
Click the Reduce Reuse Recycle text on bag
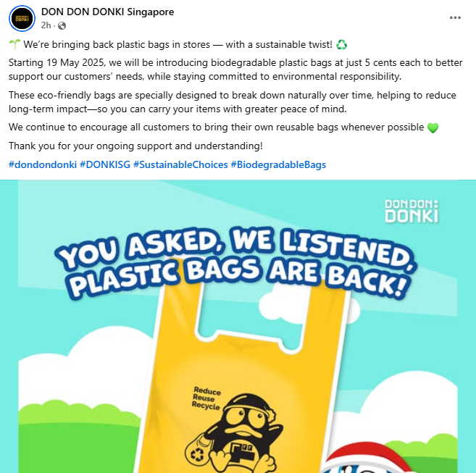[206, 398]
